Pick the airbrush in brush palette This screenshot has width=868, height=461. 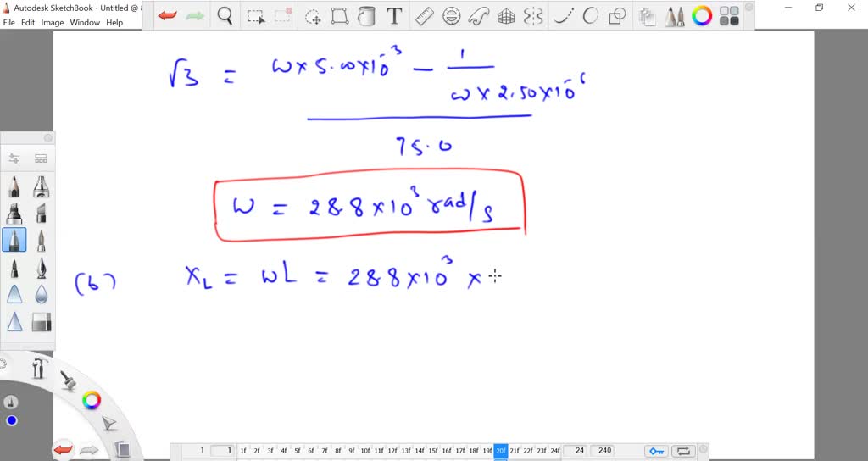[41, 186]
